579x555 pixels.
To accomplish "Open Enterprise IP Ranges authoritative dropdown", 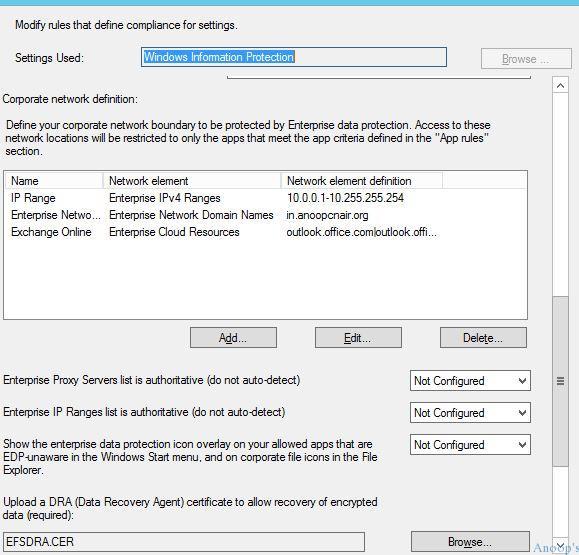I will (470, 412).
